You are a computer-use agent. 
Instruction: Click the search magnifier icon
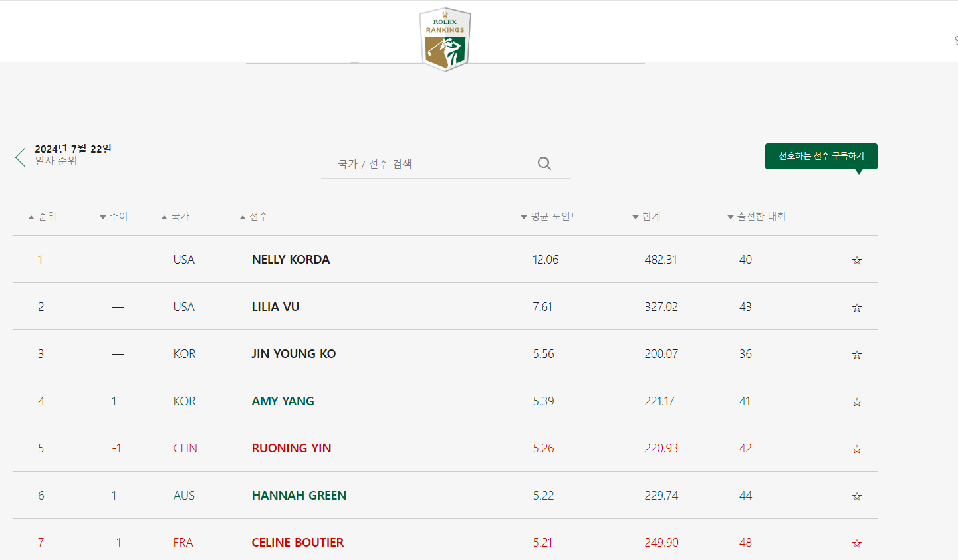coord(544,163)
